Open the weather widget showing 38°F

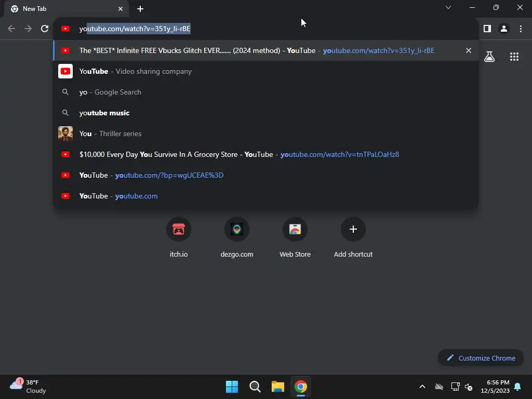pyautogui.click(x=28, y=387)
